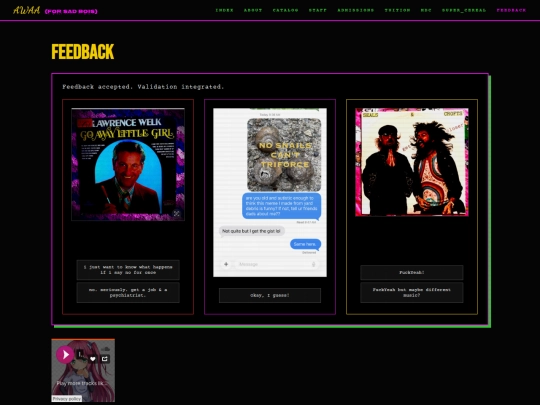This screenshot has height=405, width=540.
Task: Choose 'FuckYeah but maybe different music?' button
Action: point(412,292)
